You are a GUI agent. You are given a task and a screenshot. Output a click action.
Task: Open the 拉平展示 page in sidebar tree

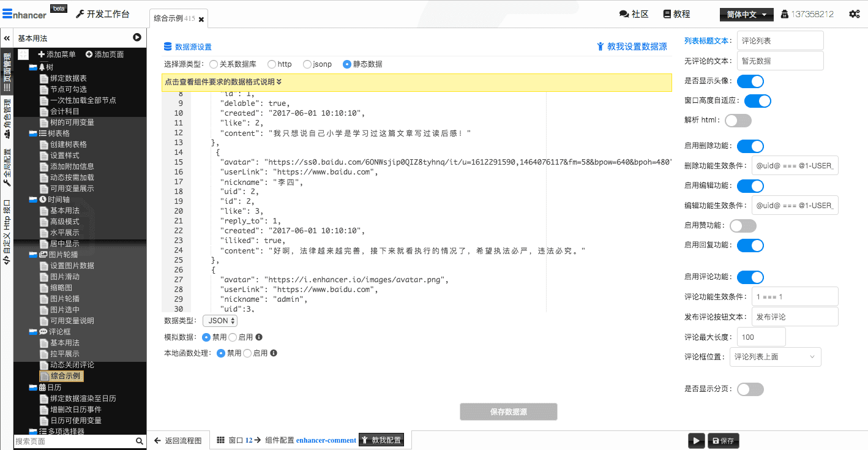pyautogui.click(x=64, y=354)
